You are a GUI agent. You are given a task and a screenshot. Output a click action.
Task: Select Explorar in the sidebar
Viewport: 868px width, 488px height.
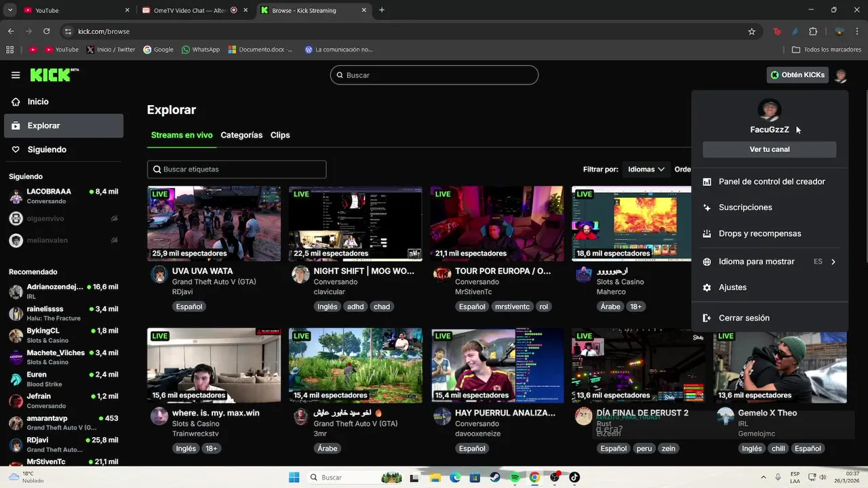click(64, 125)
